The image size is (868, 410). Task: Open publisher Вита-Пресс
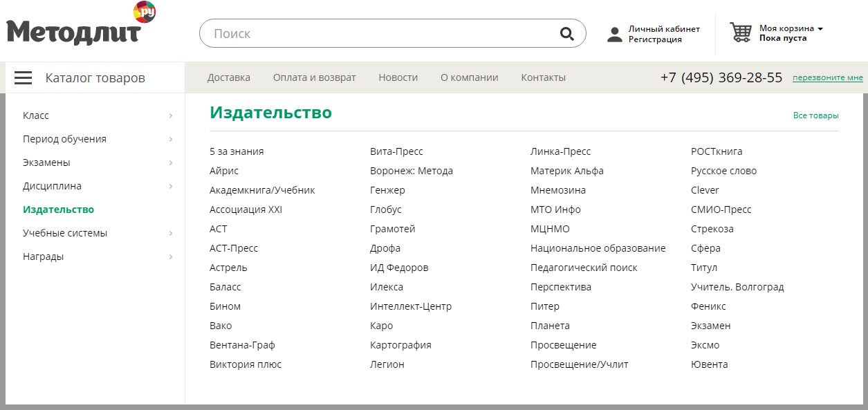[x=396, y=151]
